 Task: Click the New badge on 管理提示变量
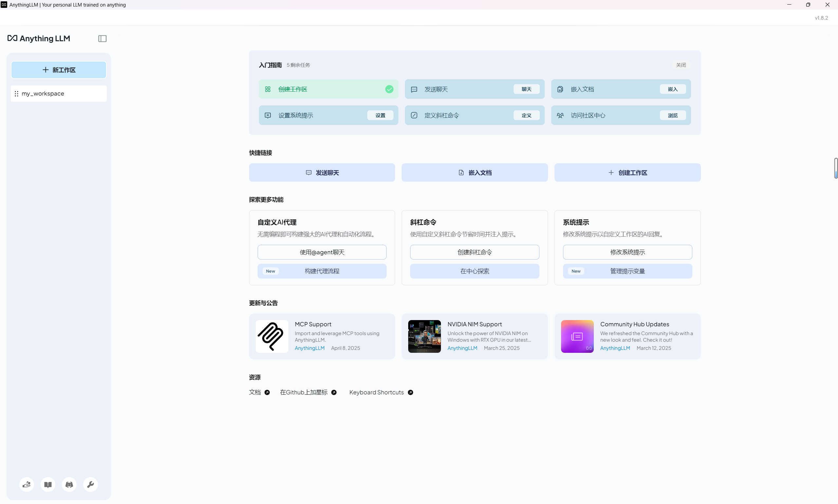(x=576, y=271)
